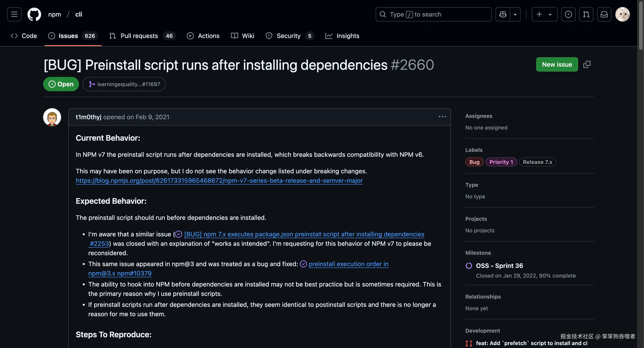Copy the issue link using the copy icon
Image resolution: width=644 pixels, height=348 pixels.
587,64
